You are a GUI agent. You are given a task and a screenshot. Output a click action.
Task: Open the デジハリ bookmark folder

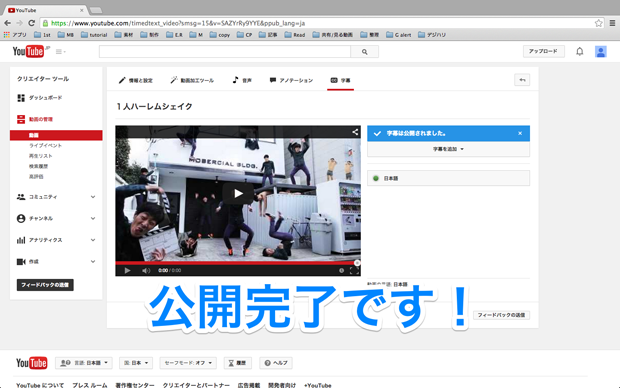[432, 35]
